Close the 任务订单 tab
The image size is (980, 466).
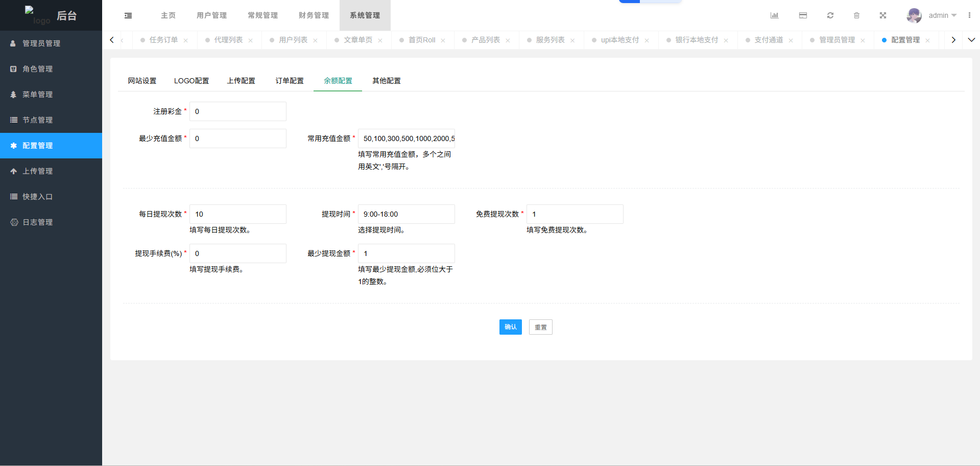(x=186, y=40)
